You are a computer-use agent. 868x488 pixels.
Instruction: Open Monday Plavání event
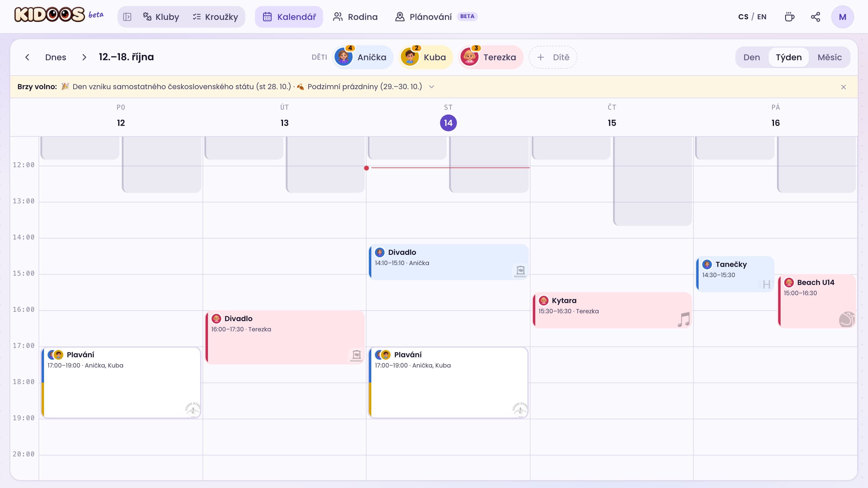tap(121, 383)
